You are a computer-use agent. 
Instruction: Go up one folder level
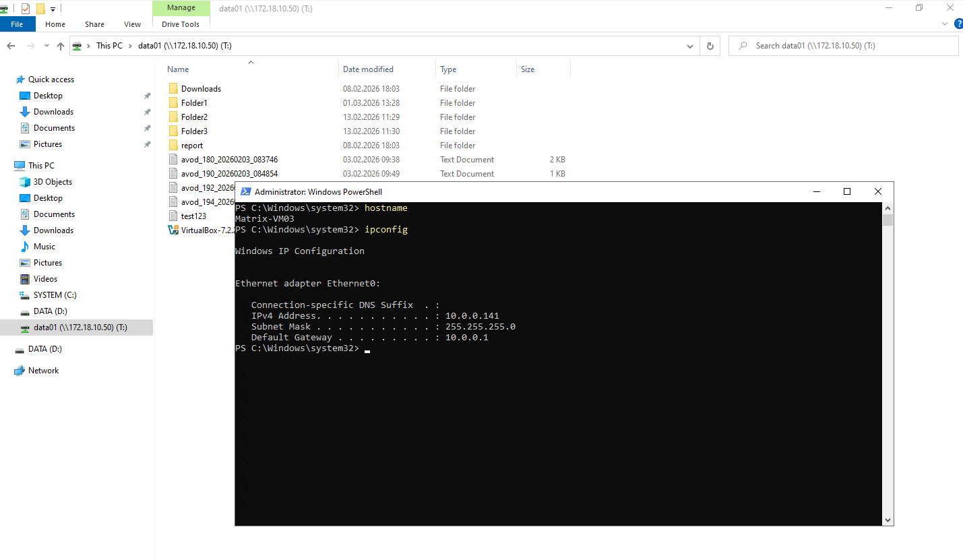click(61, 46)
